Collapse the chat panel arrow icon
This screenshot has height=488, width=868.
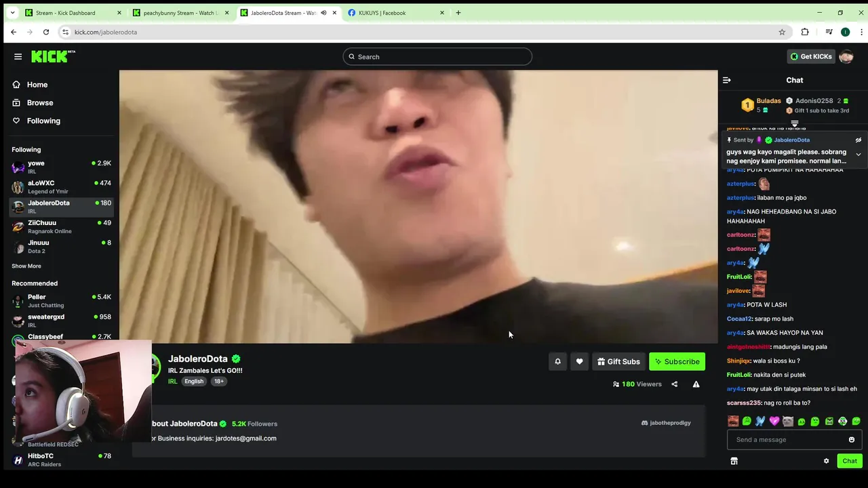tap(727, 80)
